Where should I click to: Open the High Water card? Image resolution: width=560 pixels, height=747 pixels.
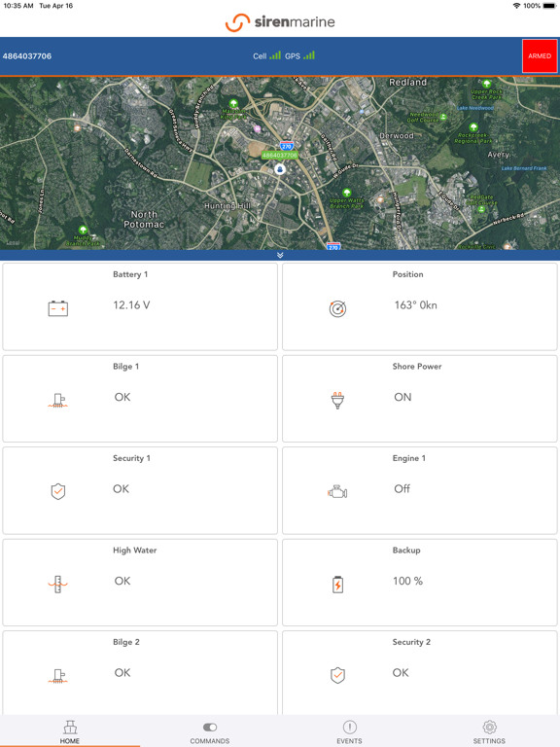pyautogui.click(x=140, y=583)
